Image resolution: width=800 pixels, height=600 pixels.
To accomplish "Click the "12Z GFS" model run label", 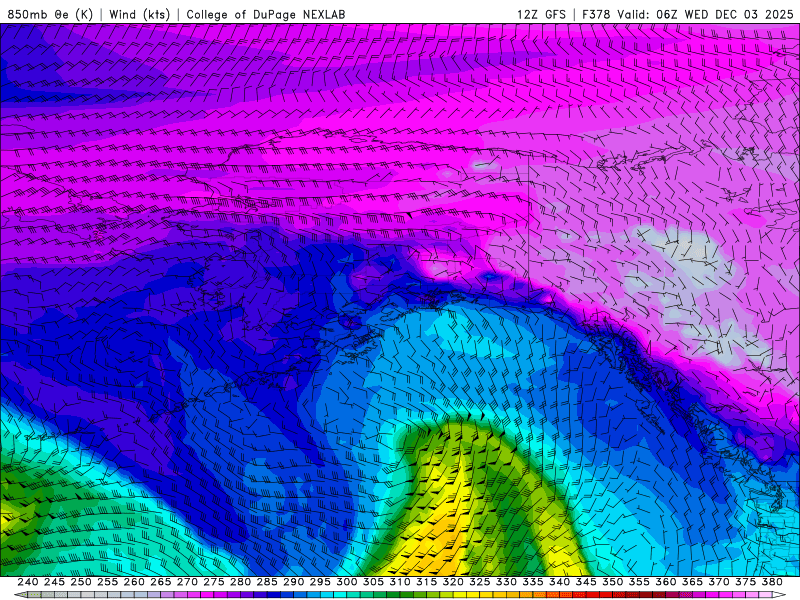I will click(x=542, y=14).
